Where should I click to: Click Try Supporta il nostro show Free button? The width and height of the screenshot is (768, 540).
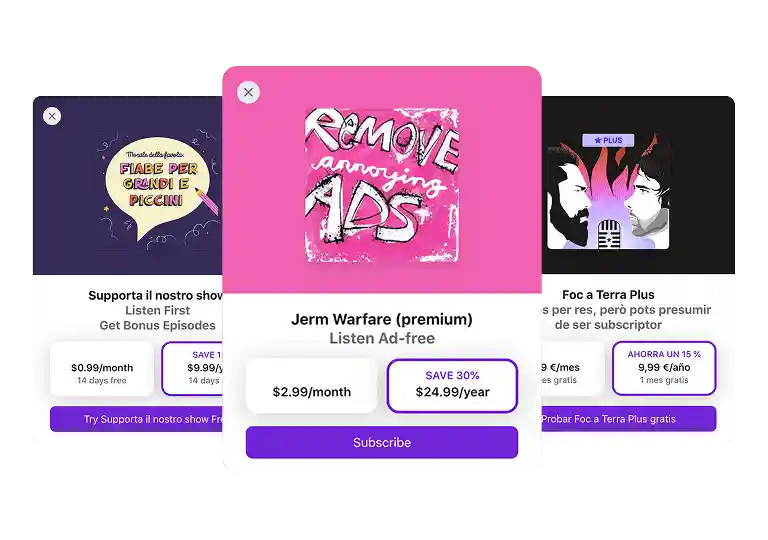pyautogui.click(x=136, y=419)
